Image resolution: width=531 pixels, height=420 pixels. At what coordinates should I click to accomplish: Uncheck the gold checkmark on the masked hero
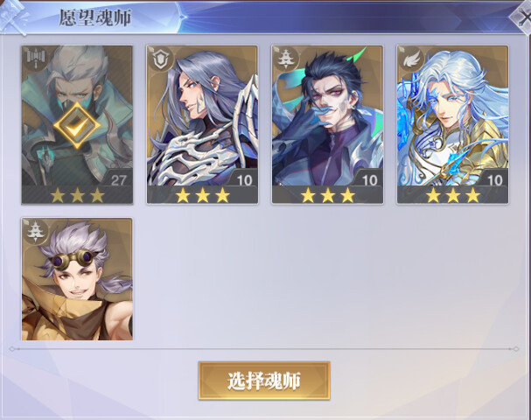[77, 125]
